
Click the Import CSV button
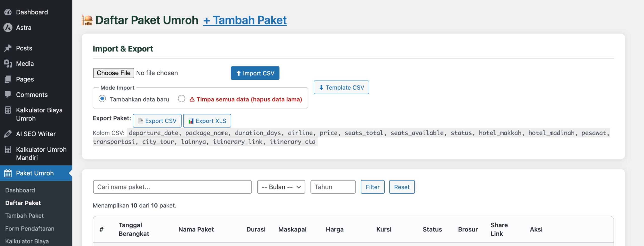tap(255, 73)
